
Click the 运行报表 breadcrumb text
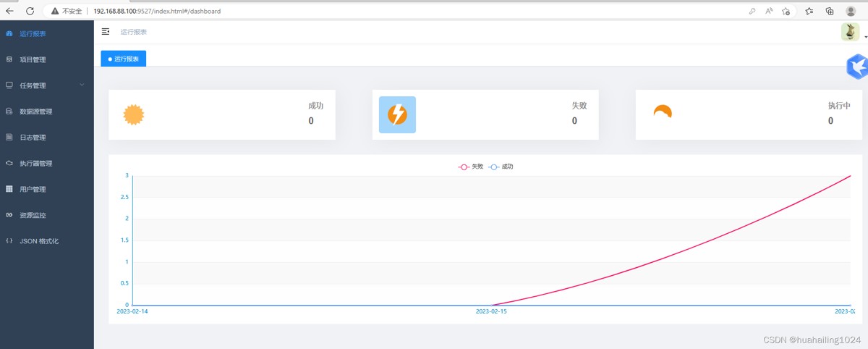pyautogui.click(x=134, y=32)
